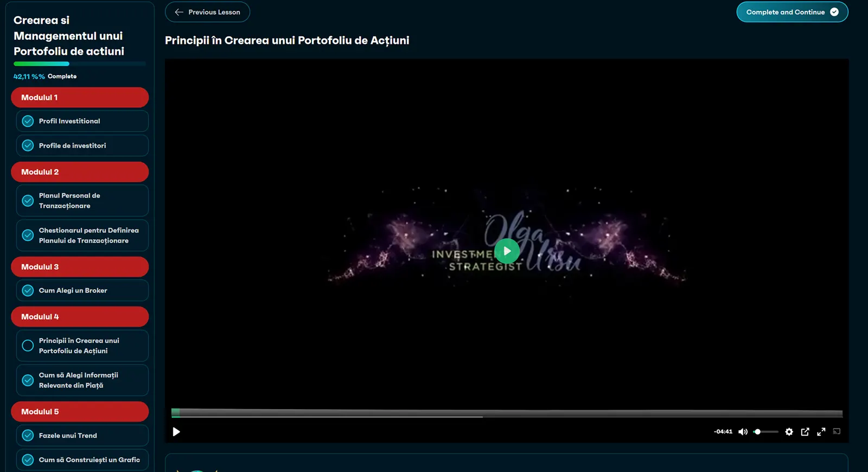
Task: Toggle completion circle for Principii în Crearea lesson
Action: coord(28,346)
